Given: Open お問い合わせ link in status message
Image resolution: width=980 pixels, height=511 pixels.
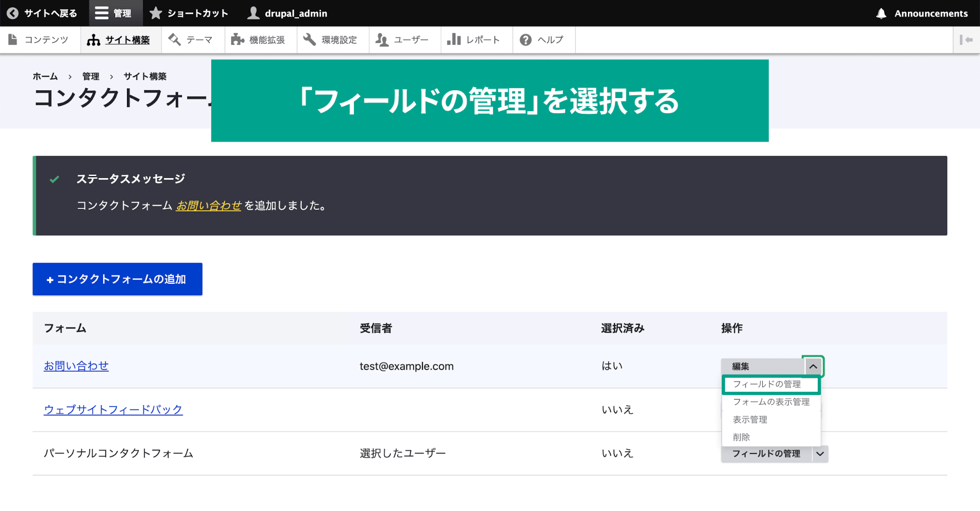Looking at the screenshot, I should point(209,205).
